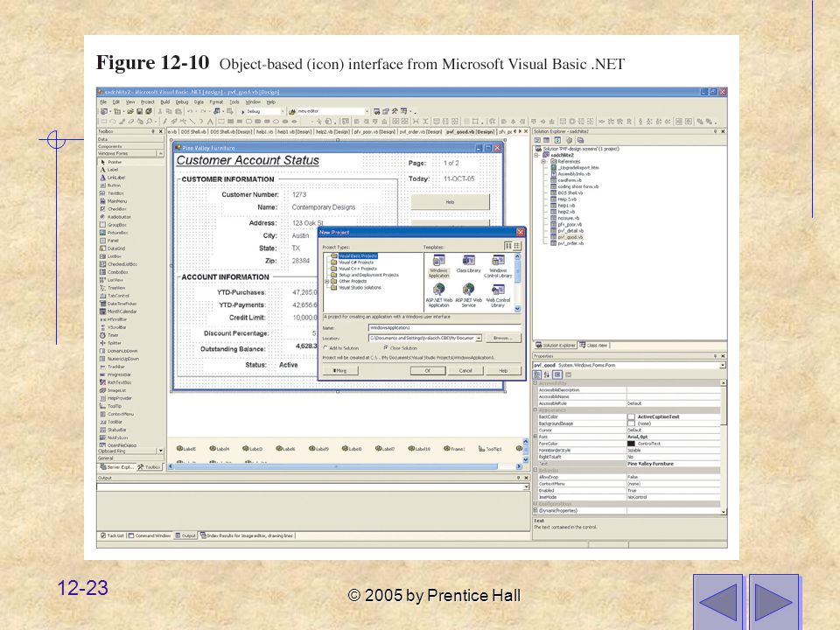Screen dimensions: 840x630
Task: Open the Properties object selector dropdown
Action: click(722, 366)
